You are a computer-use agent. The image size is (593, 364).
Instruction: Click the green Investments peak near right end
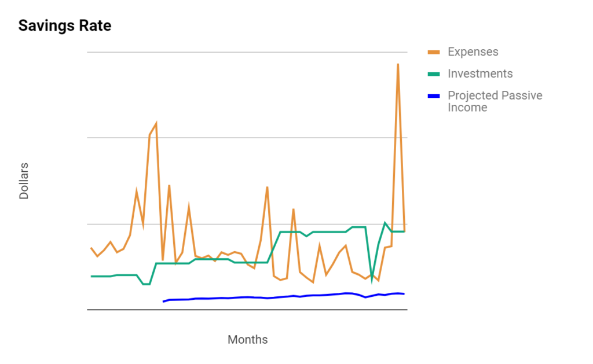[385, 223]
